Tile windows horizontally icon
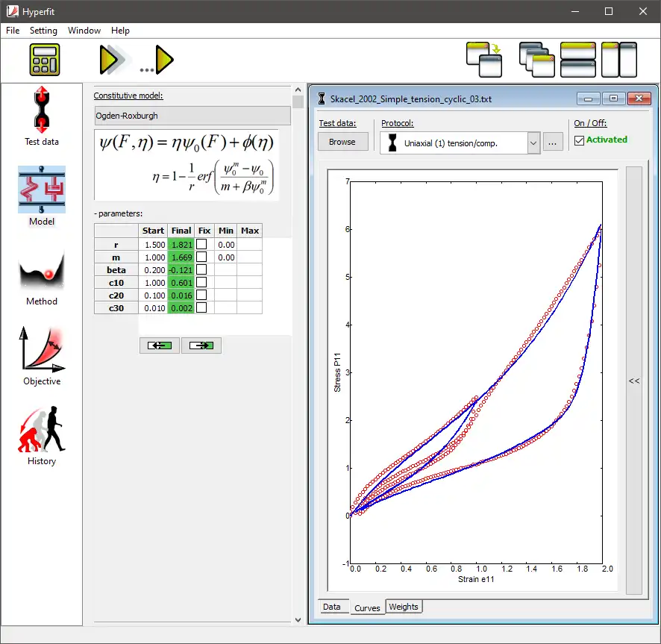The width and height of the screenshot is (661, 644). pos(577,60)
